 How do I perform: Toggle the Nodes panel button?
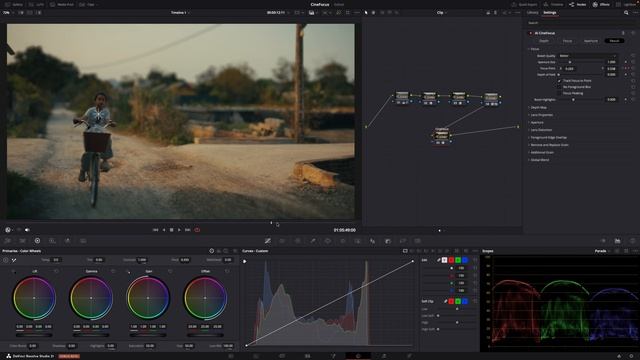578,4
